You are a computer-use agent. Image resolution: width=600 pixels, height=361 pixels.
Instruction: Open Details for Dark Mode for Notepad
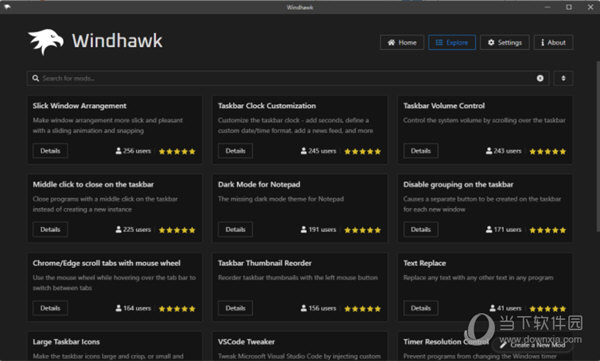point(235,230)
